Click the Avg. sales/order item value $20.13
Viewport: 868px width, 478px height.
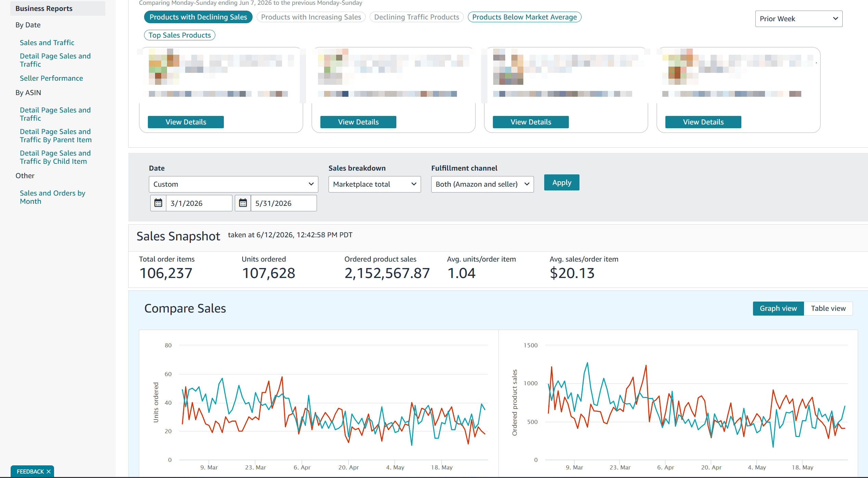572,273
